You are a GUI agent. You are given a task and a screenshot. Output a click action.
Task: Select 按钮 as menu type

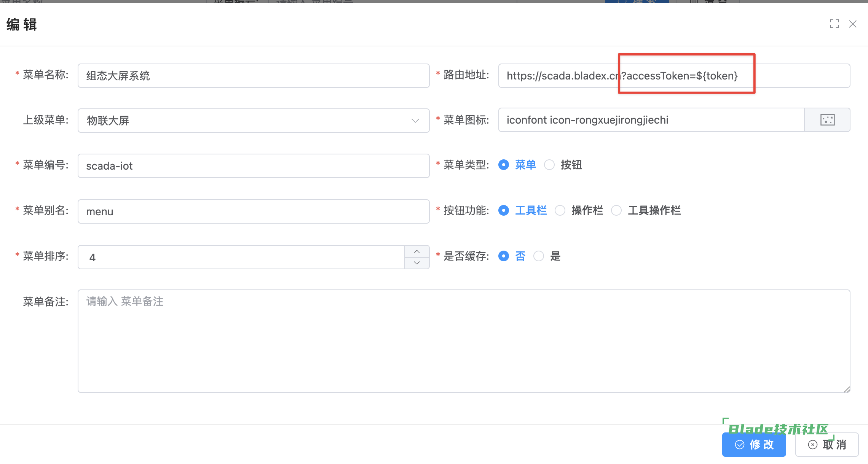coord(549,165)
